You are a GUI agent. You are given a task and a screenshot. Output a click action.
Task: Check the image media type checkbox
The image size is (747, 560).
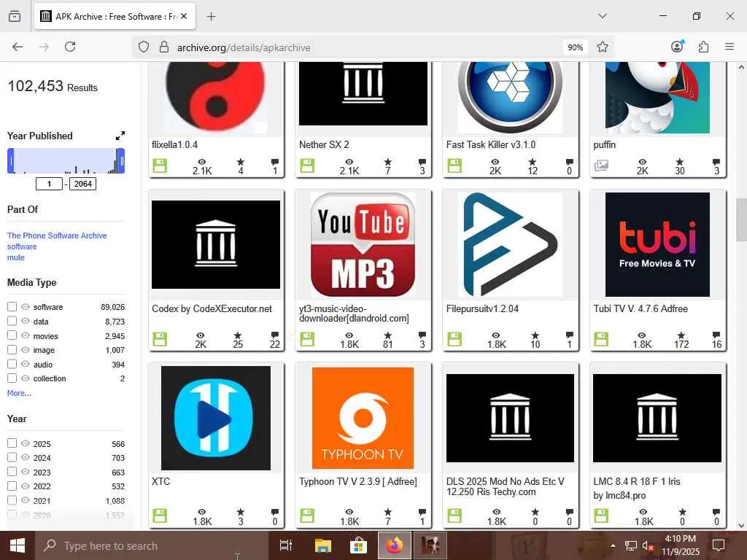pyautogui.click(x=12, y=349)
